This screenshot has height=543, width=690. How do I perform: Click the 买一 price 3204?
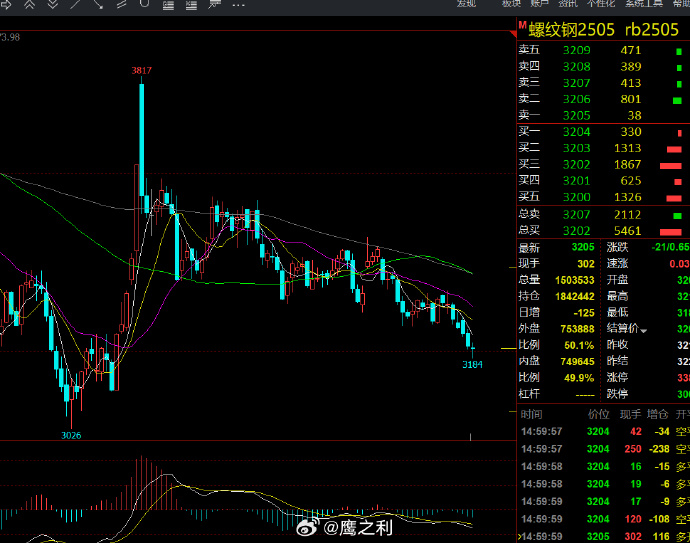577,132
